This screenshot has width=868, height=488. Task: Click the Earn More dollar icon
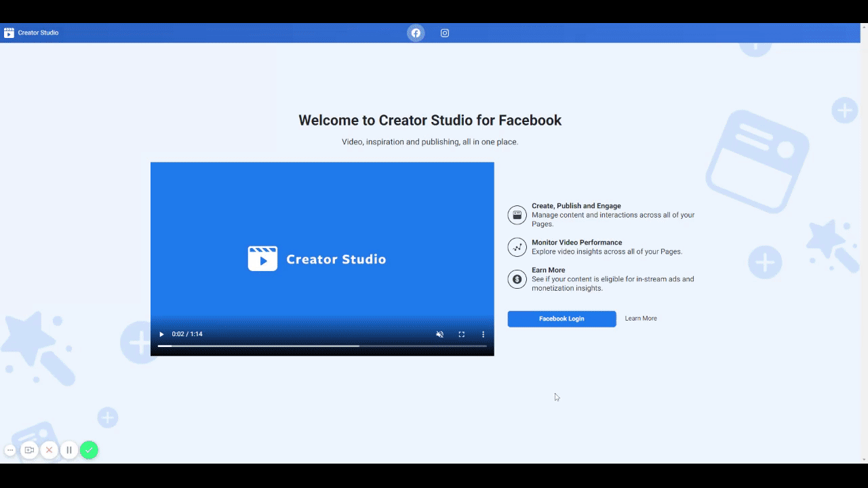pos(517,279)
